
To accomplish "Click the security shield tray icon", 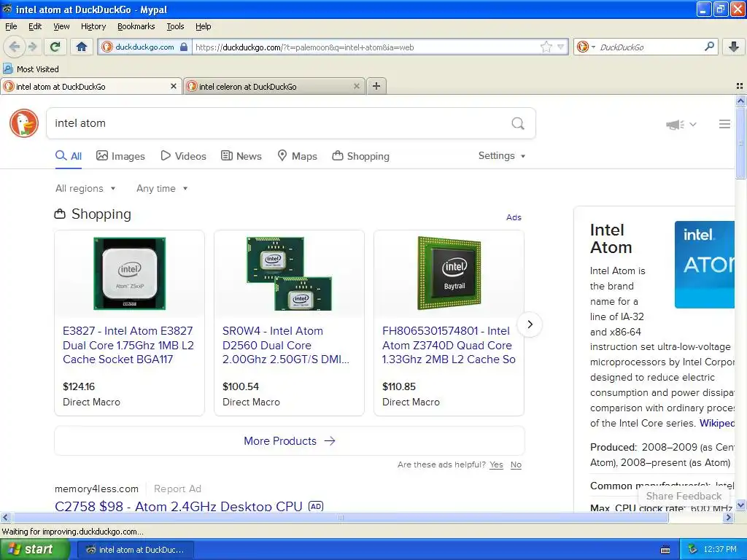I will pos(693,550).
